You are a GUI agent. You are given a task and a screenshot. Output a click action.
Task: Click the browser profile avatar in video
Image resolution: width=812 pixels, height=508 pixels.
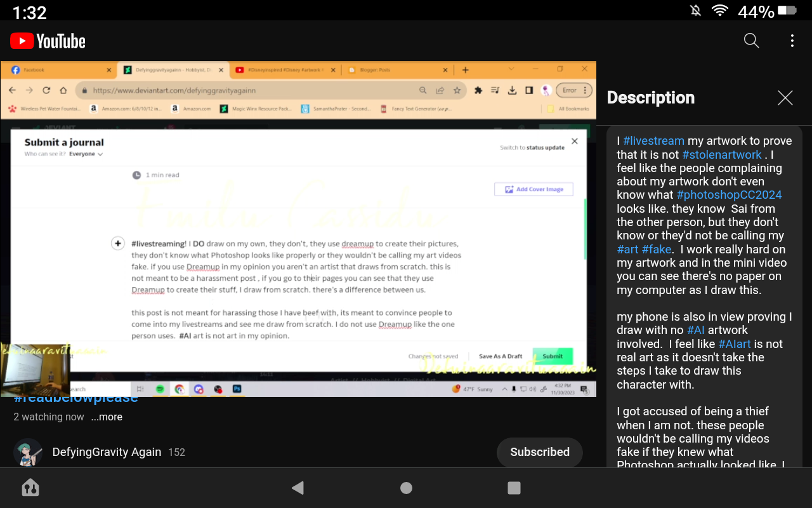(546, 90)
